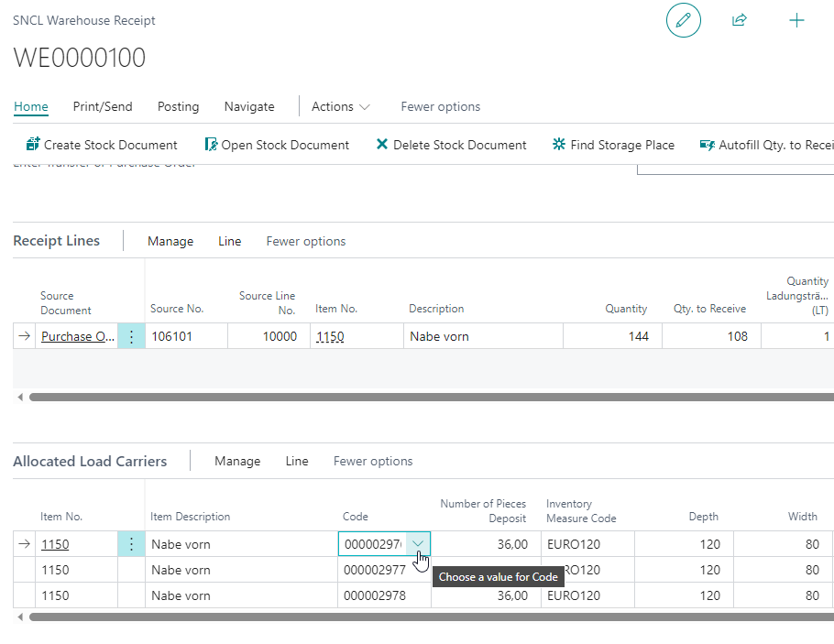Open row options for Purchase Order line
This screenshot has width=834, height=644.
pyautogui.click(x=131, y=336)
